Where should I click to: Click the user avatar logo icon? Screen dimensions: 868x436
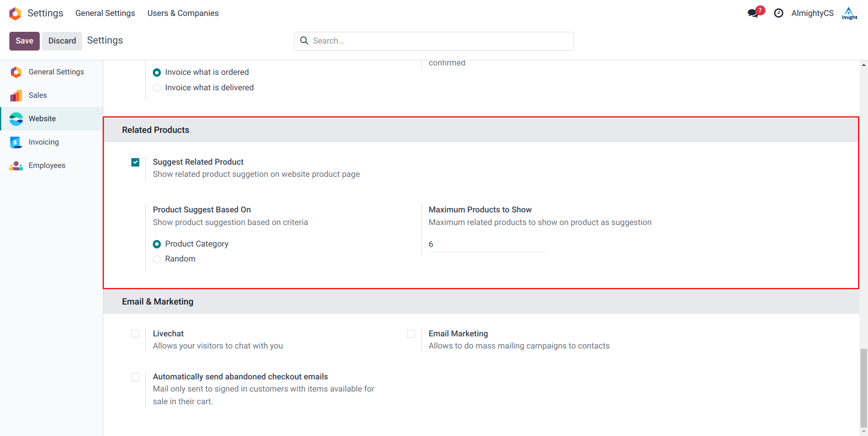849,13
